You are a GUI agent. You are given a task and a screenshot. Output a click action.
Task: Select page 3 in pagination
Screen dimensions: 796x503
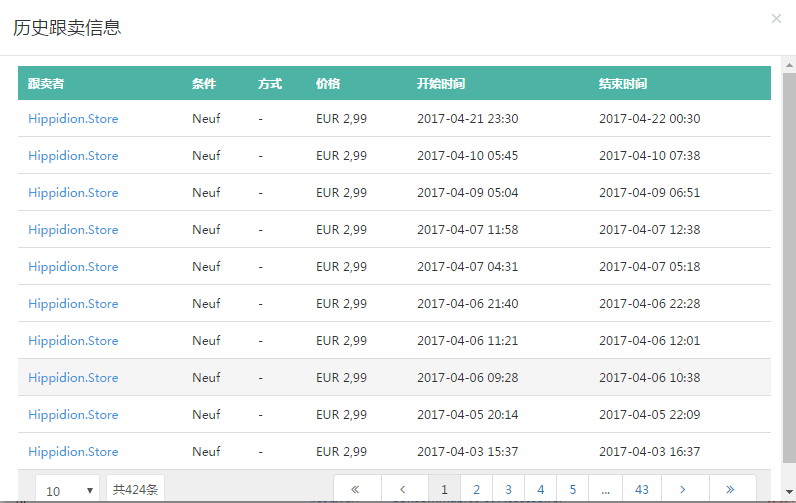pyautogui.click(x=508, y=489)
